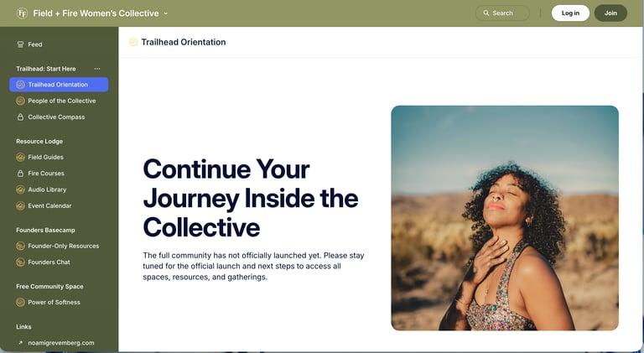Click the Audio Library icon
The width and height of the screenshot is (644, 353).
click(21, 189)
